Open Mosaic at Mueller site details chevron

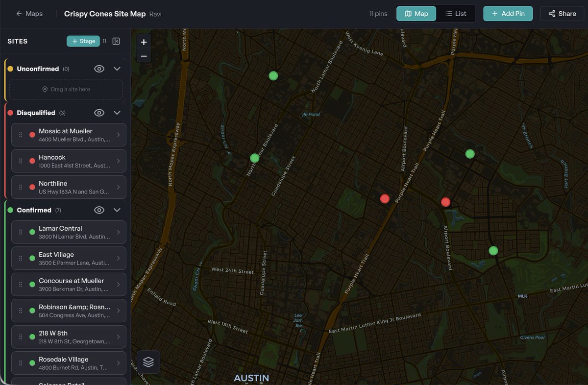tap(118, 135)
